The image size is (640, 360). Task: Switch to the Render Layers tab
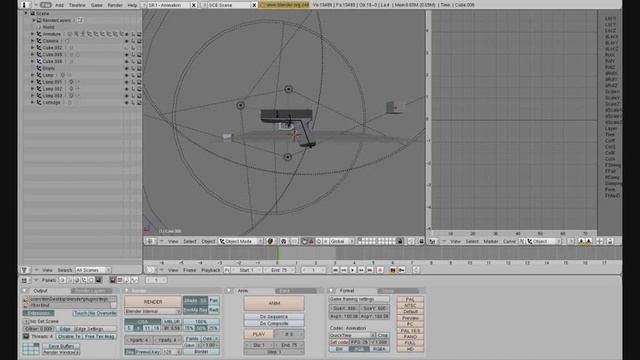pos(91,291)
